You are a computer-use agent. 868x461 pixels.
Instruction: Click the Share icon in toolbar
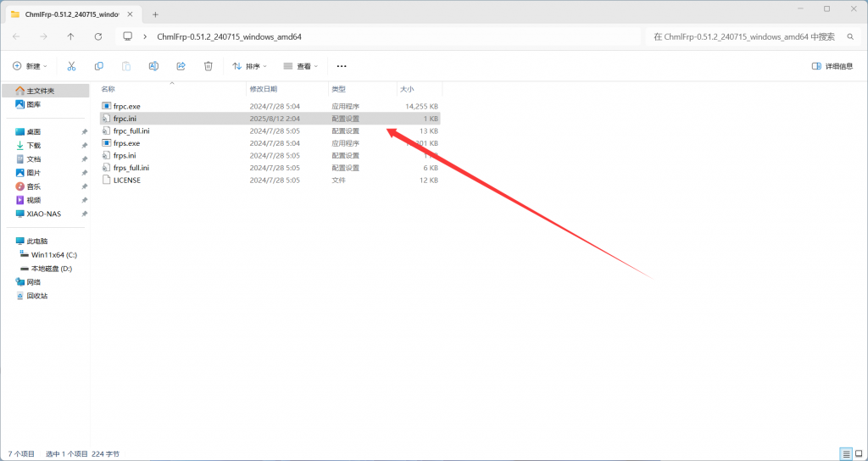(x=181, y=66)
